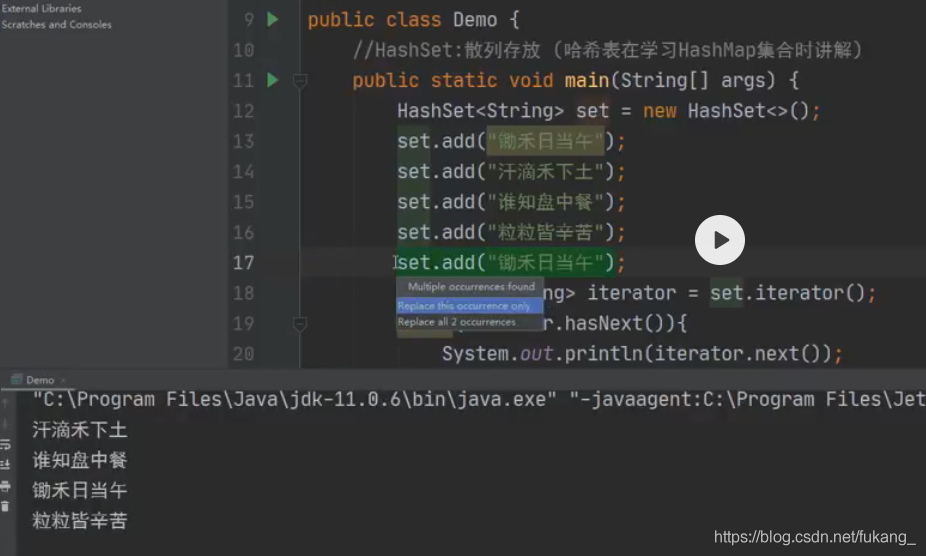Click line number 14 in the gutter
Screen dimensions: 926x556
[x=243, y=171]
